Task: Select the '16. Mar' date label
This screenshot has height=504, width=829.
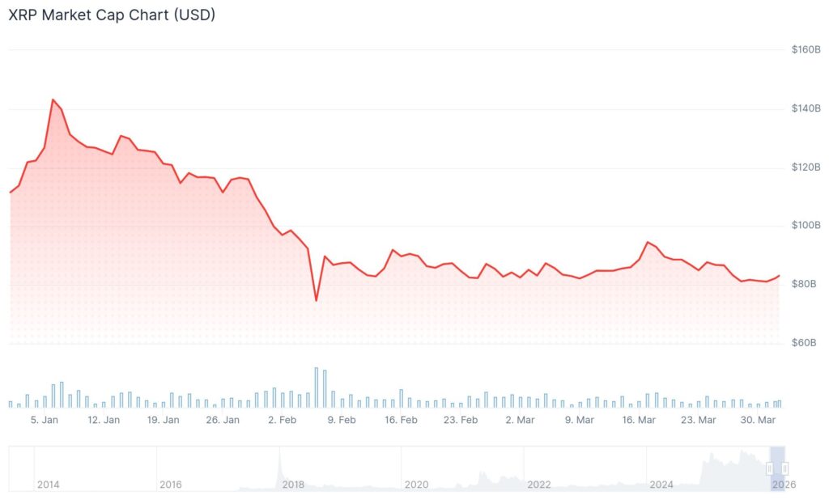Action: click(639, 420)
